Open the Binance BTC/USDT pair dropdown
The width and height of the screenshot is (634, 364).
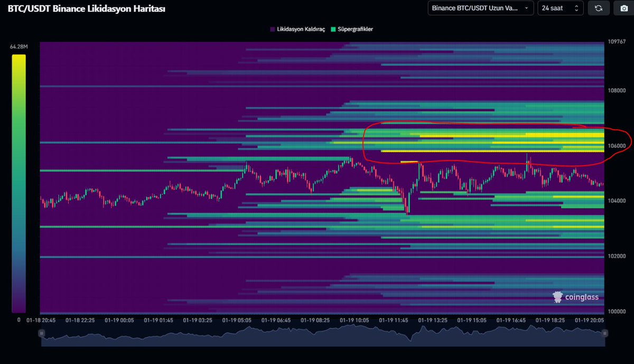coord(481,8)
